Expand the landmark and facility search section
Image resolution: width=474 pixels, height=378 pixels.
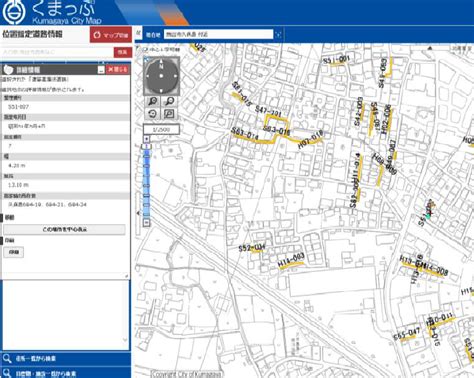(65, 373)
